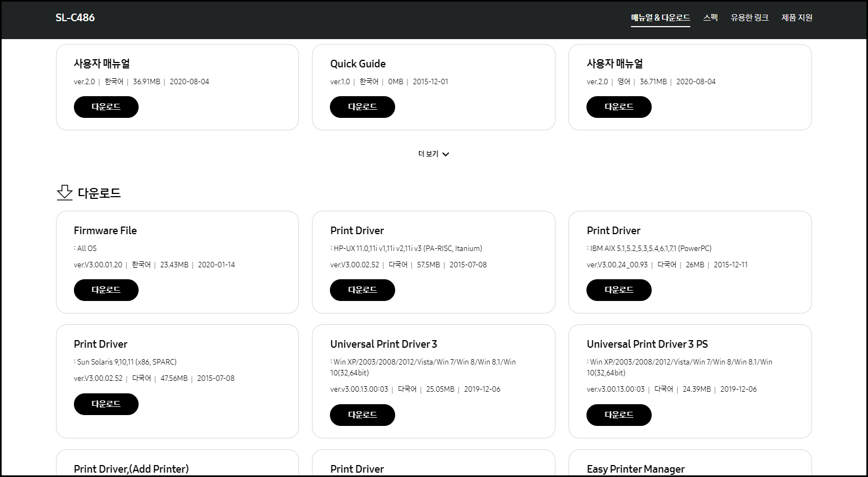Screen dimensions: 868x477
Task: Switch to the 스펙 tab
Action: 710,17
